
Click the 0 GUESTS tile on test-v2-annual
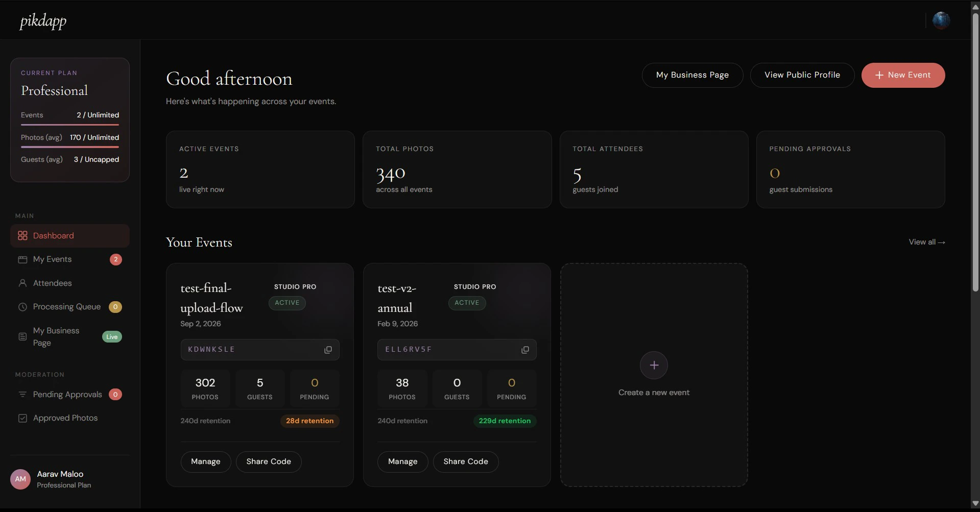pyautogui.click(x=457, y=388)
